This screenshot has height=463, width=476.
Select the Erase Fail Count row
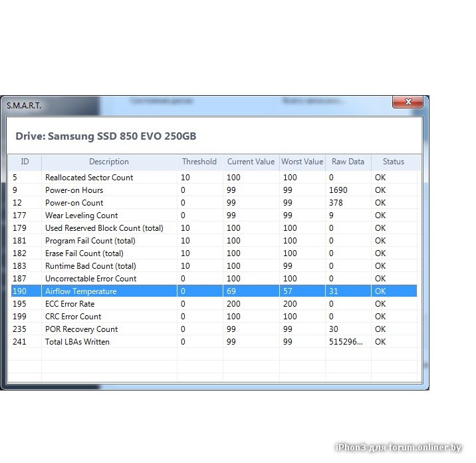(x=213, y=253)
